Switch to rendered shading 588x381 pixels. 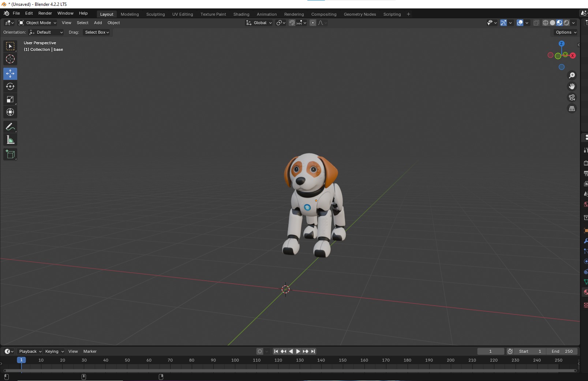point(566,23)
